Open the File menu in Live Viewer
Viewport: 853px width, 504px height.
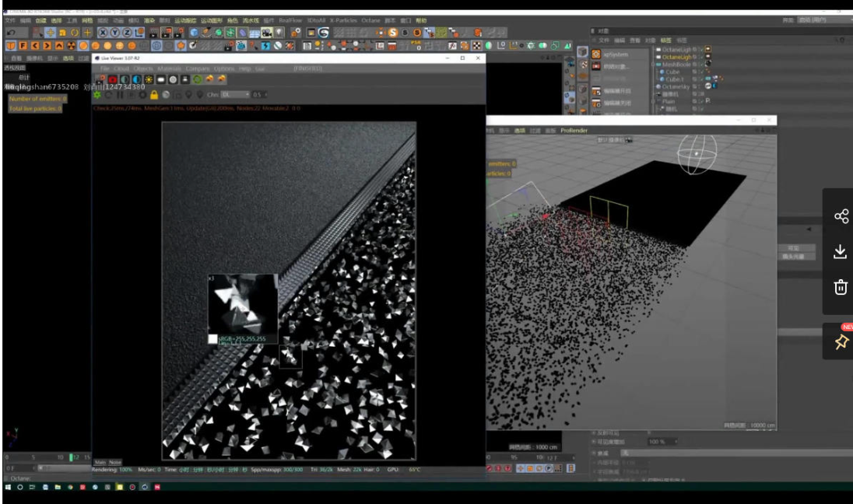[x=105, y=68]
